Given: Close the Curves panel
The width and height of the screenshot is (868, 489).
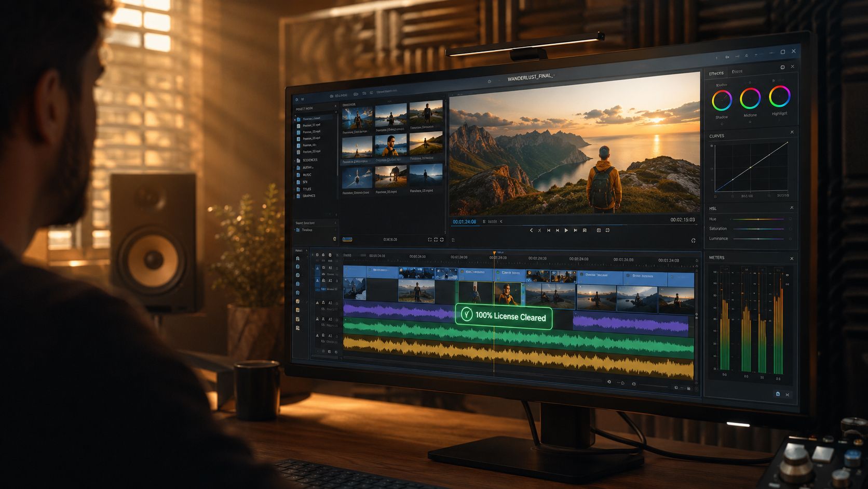Looking at the screenshot, I should (792, 132).
